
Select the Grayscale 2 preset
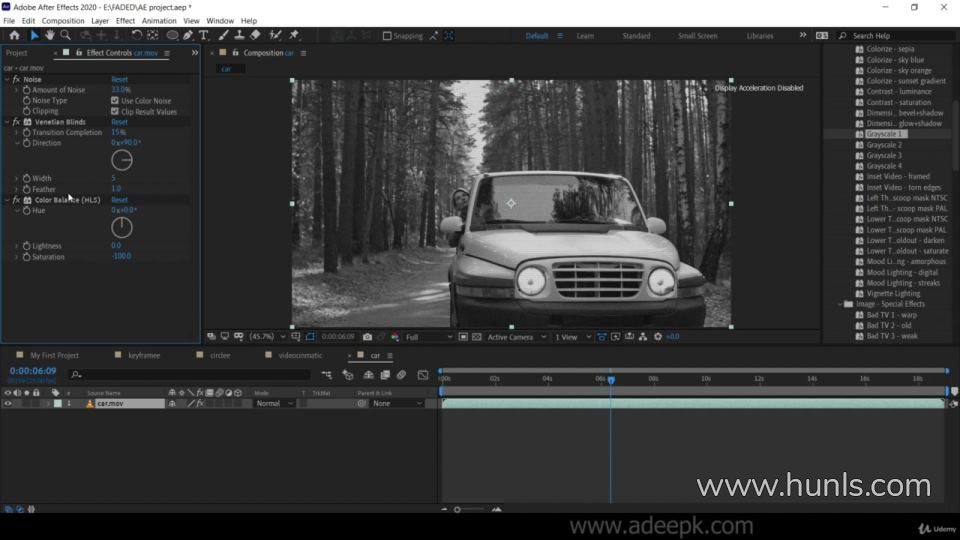(x=884, y=145)
